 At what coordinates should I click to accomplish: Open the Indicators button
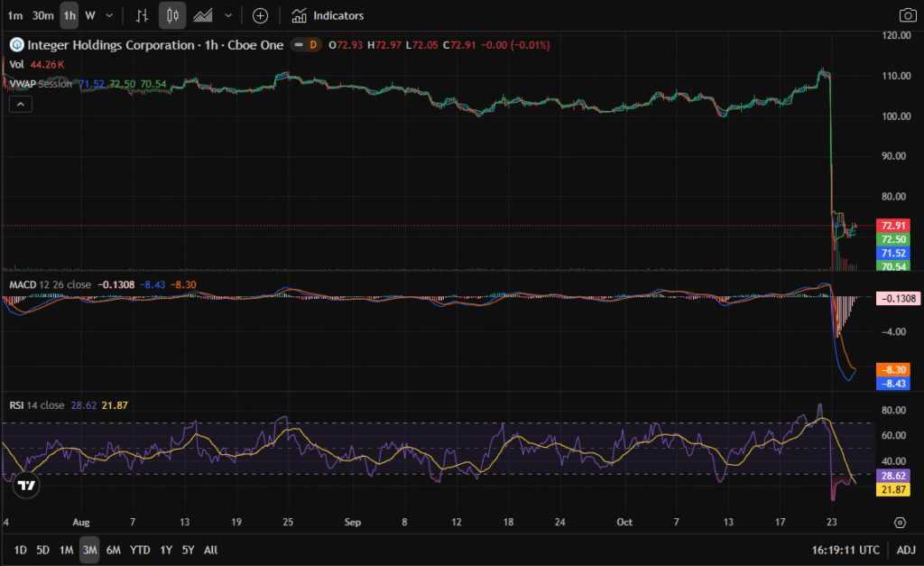tap(328, 15)
